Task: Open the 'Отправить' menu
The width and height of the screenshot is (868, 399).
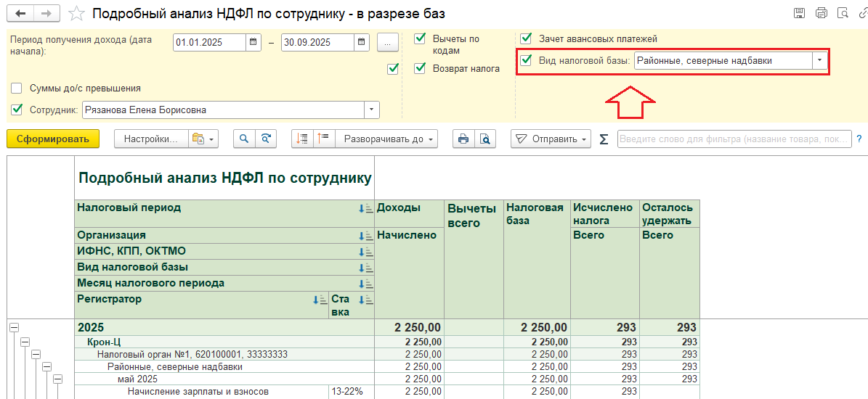Action: coord(551,139)
